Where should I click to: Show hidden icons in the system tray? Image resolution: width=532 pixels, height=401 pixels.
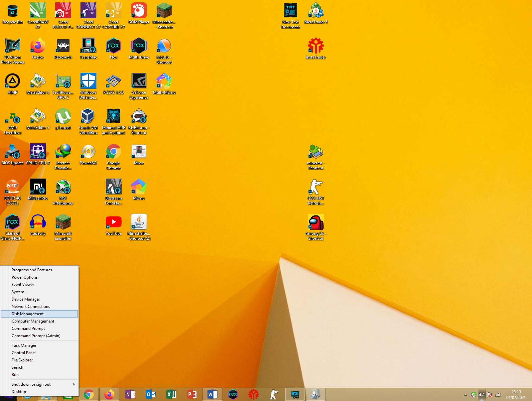tap(465, 395)
